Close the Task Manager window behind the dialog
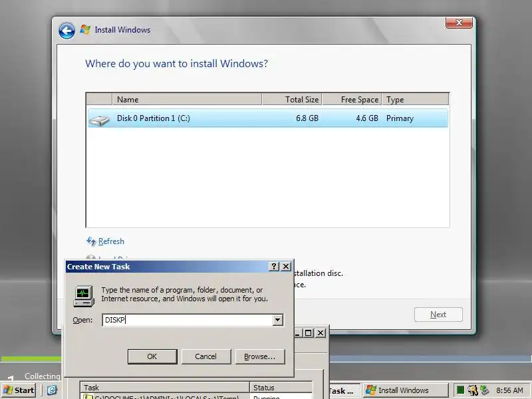 (x=321, y=333)
